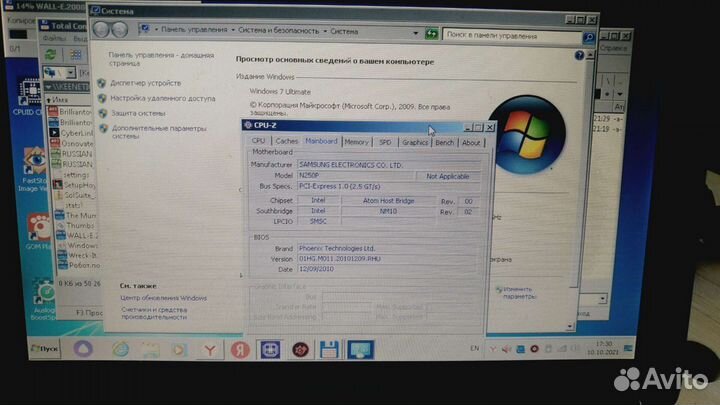Open Настройка удаленного доступа link
Screen dimensions: 720x405
(163, 98)
